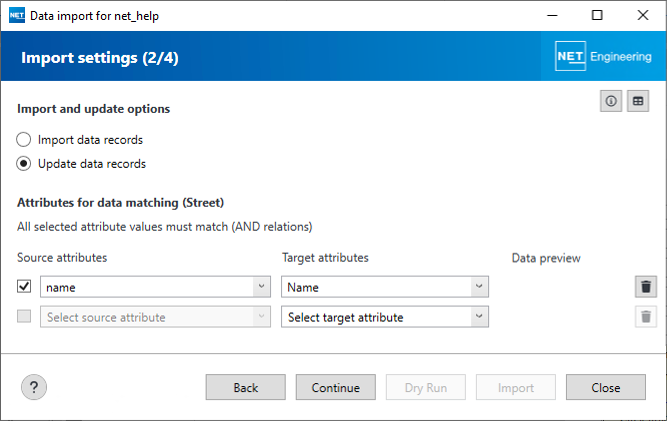Delete the name attribute matching row
The image size is (667, 421).
646,287
